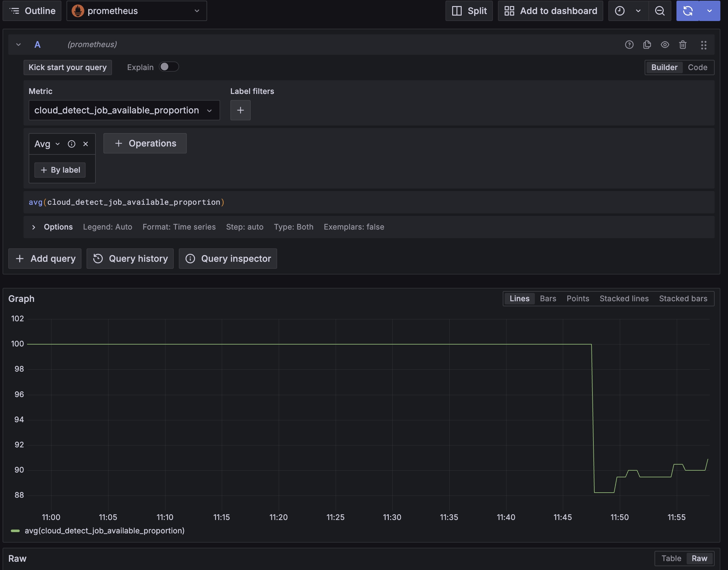
Task: Remove the Avg operation
Action: [86, 144]
